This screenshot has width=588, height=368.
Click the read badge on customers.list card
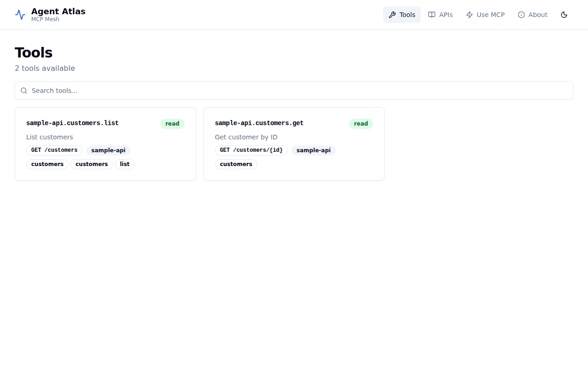(x=172, y=123)
